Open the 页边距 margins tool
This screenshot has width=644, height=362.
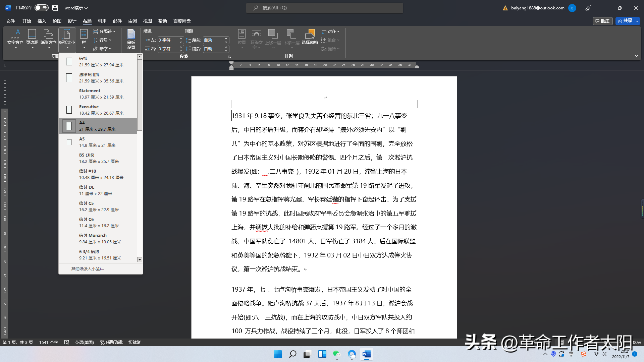click(x=32, y=39)
